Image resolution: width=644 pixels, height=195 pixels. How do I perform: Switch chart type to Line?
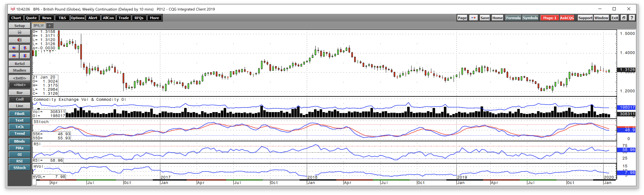tap(19, 106)
